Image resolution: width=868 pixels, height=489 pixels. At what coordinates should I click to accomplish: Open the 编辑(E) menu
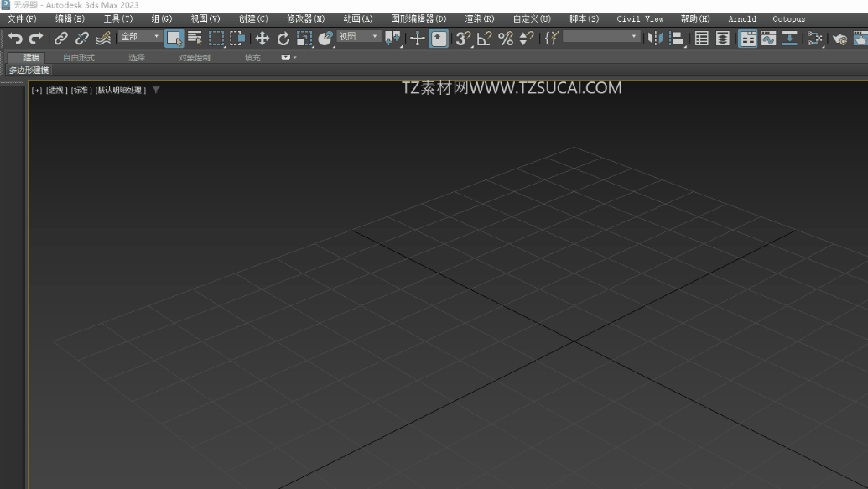(x=70, y=18)
